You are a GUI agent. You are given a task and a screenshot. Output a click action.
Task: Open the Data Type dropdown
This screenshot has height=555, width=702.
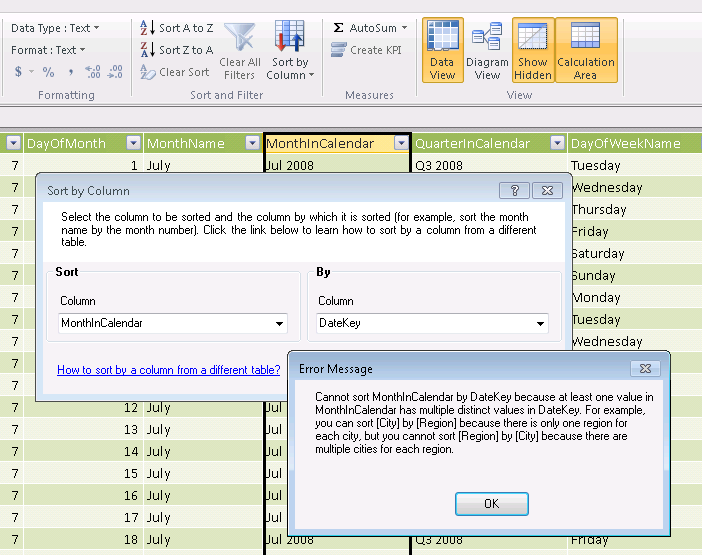[55, 28]
